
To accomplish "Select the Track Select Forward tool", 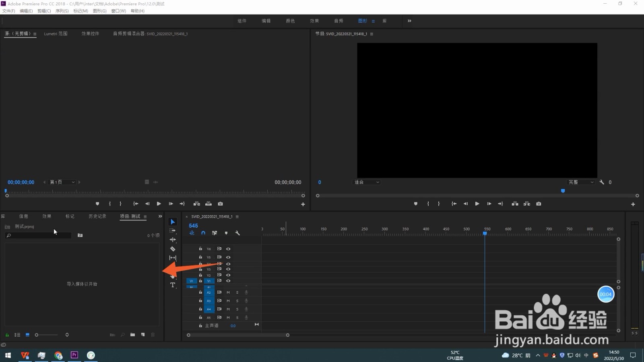I will [173, 231].
